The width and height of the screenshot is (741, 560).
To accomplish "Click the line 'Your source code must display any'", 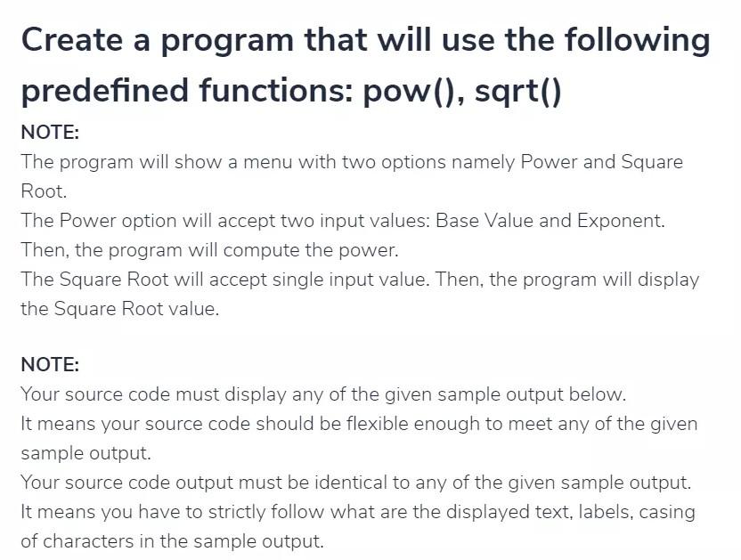I will [x=323, y=394].
